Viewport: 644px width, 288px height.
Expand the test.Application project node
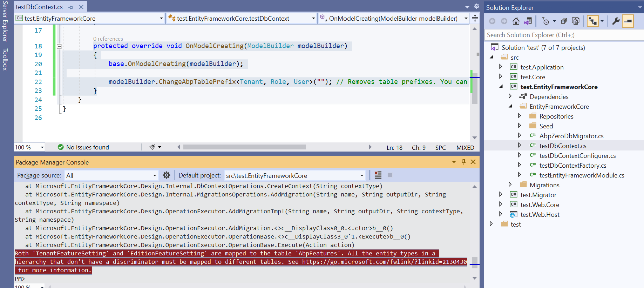[x=501, y=67]
